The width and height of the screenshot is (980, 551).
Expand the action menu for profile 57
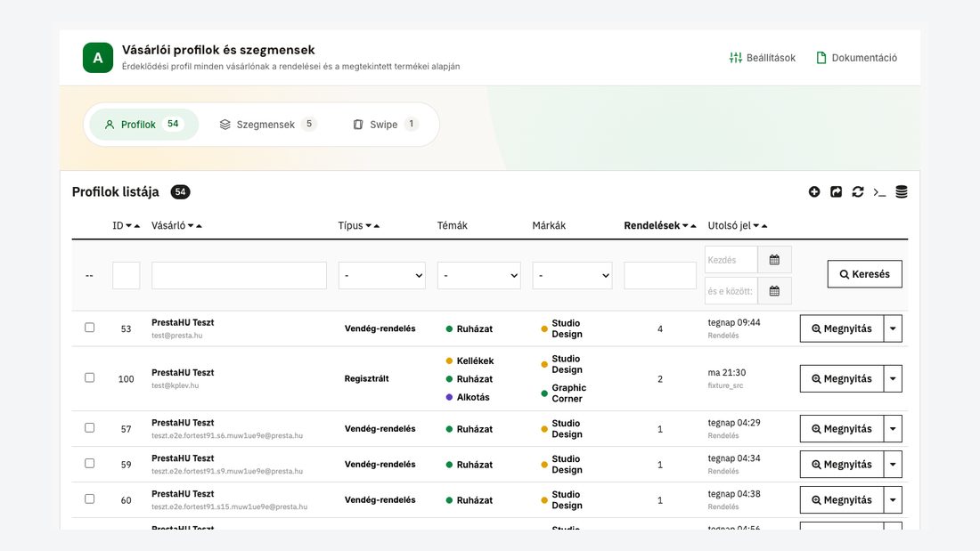coord(893,428)
